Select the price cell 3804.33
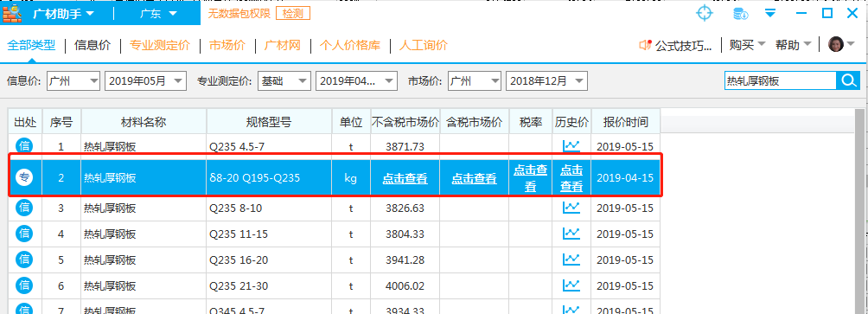Image resolution: width=868 pixels, height=314 pixels. (405, 234)
